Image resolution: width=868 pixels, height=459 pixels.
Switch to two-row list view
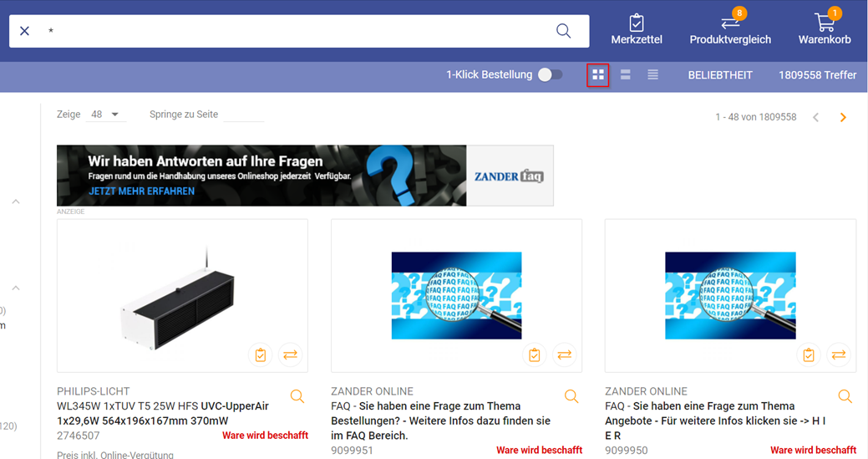coord(625,75)
